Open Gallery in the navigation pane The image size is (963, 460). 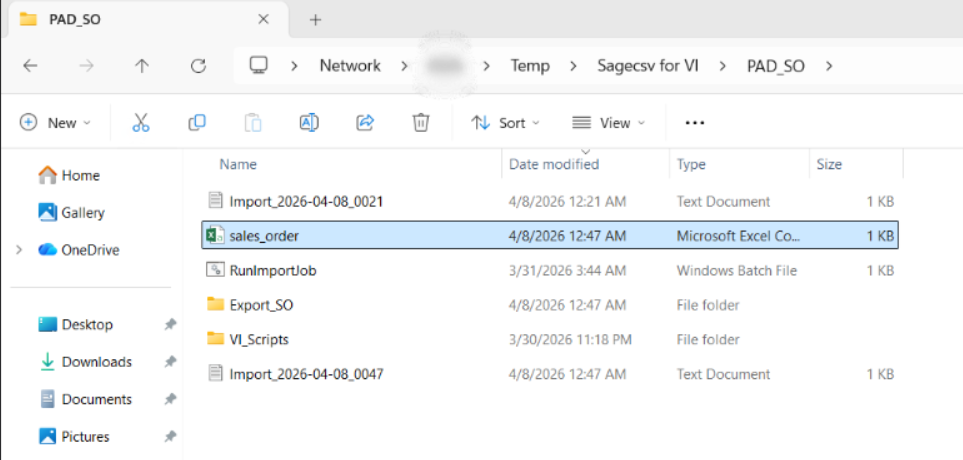(x=71, y=212)
